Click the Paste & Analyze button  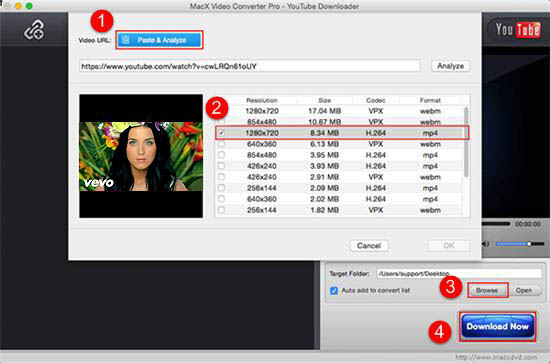click(x=159, y=40)
